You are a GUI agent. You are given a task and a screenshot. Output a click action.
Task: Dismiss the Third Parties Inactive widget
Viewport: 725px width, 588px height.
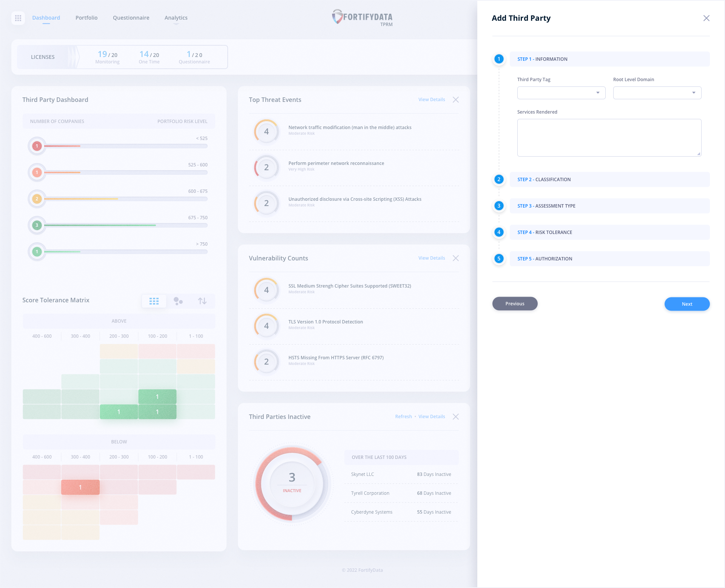pyautogui.click(x=456, y=417)
